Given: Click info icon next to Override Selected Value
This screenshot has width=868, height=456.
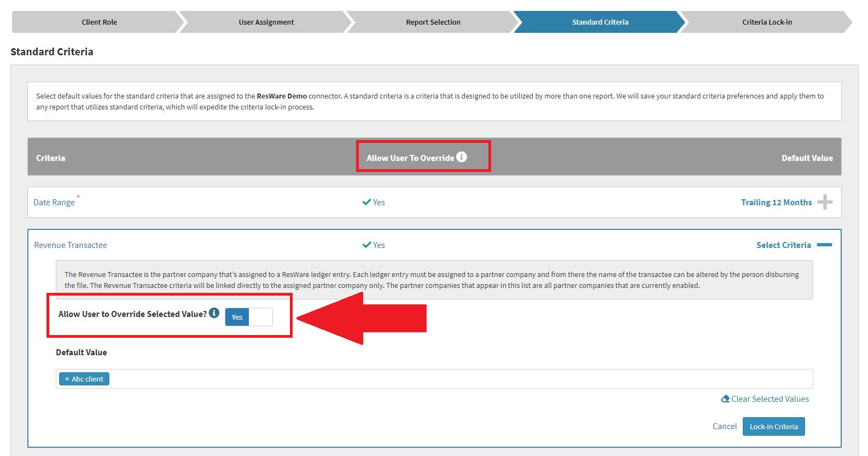Looking at the screenshot, I should click(x=214, y=313).
